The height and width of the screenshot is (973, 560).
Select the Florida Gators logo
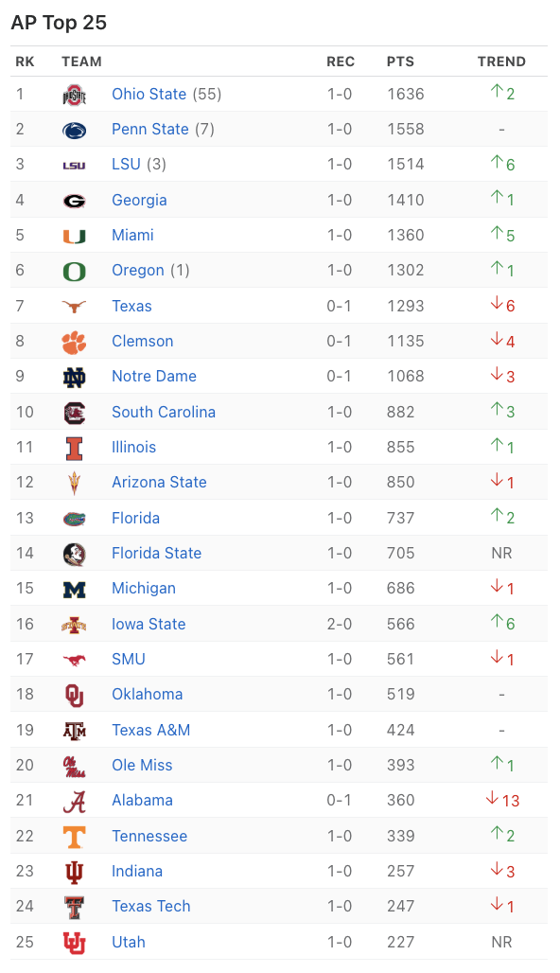[x=75, y=519]
